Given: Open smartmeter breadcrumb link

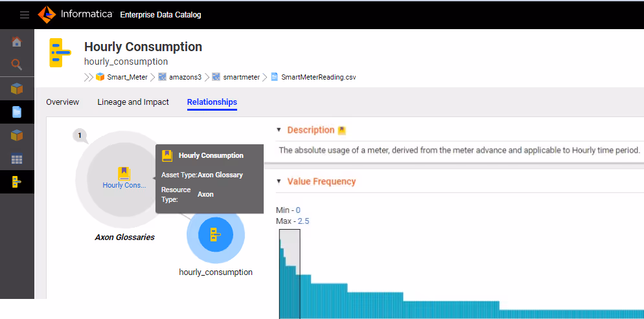Looking at the screenshot, I should 242,77.
